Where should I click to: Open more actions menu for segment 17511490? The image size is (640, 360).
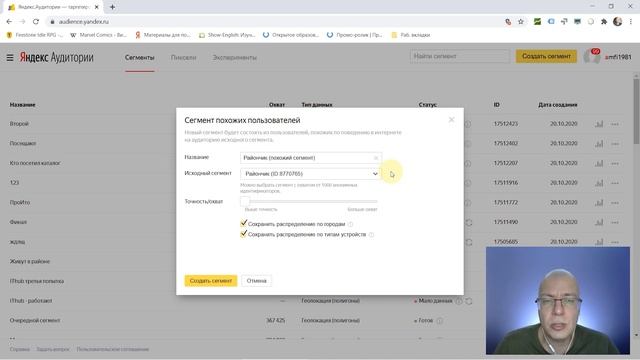tap(615, 222)
